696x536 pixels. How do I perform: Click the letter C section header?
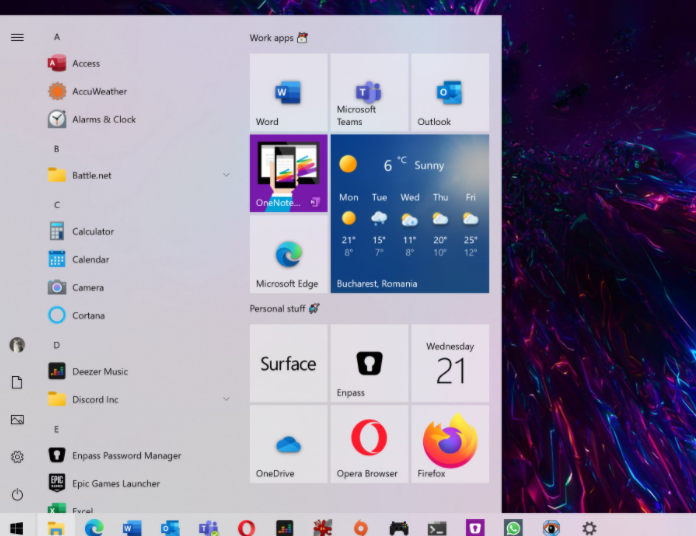tap(57, 205)
